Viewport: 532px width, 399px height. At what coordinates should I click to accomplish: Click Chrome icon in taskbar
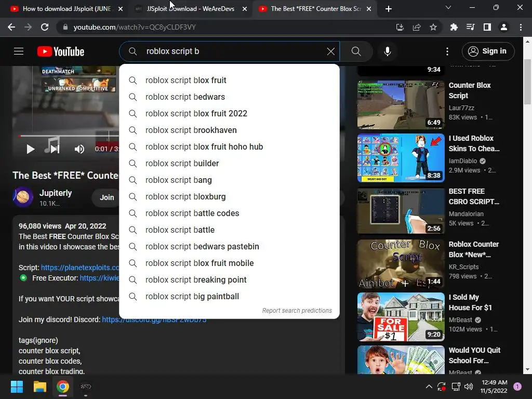coord(63,387)
